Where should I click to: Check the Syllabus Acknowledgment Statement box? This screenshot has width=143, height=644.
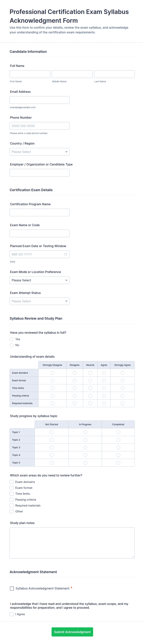point(12,588)
